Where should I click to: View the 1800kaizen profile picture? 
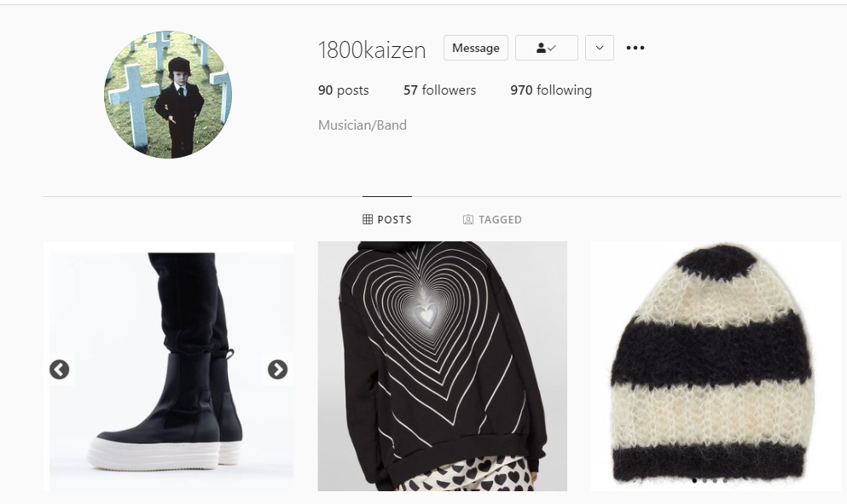[x=168, y=95]
